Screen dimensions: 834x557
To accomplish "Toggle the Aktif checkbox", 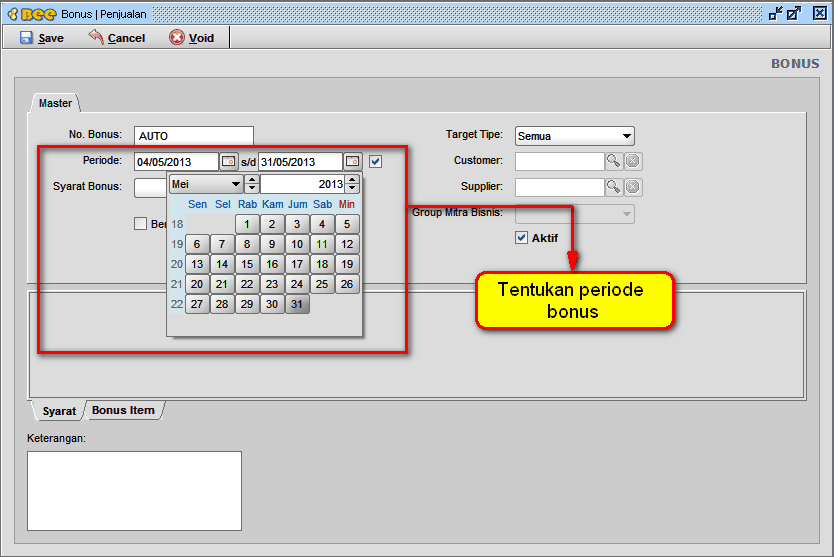I will (521, 238).
